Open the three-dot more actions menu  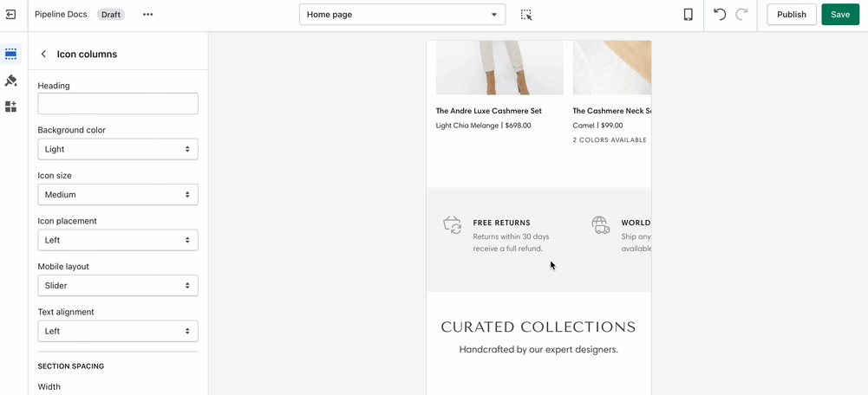point(147,15)
